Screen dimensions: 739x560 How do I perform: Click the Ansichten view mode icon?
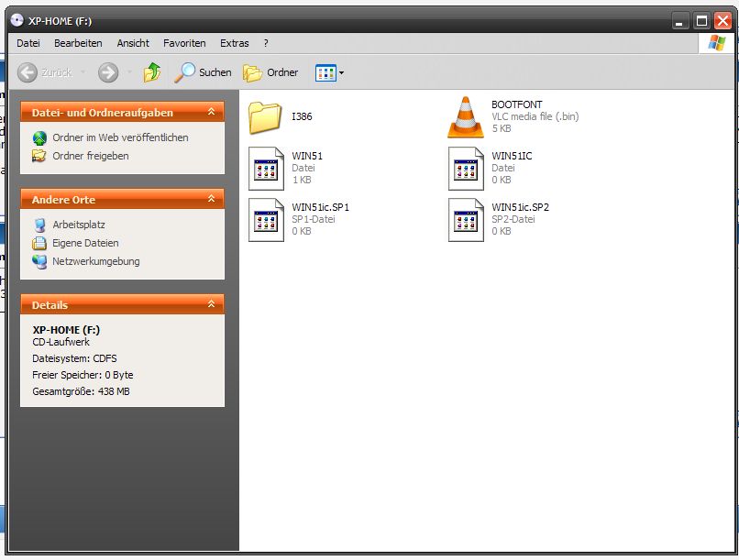(x=325, y=73)
